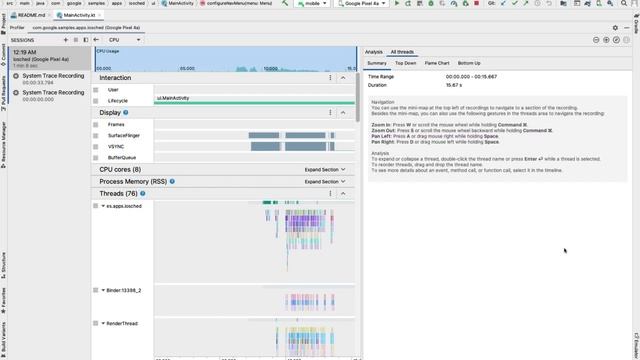Screen dimensions: 640x360
Task: Toggle the es.apps.iosched thread checkbox
Action: [x=96, y=206]
